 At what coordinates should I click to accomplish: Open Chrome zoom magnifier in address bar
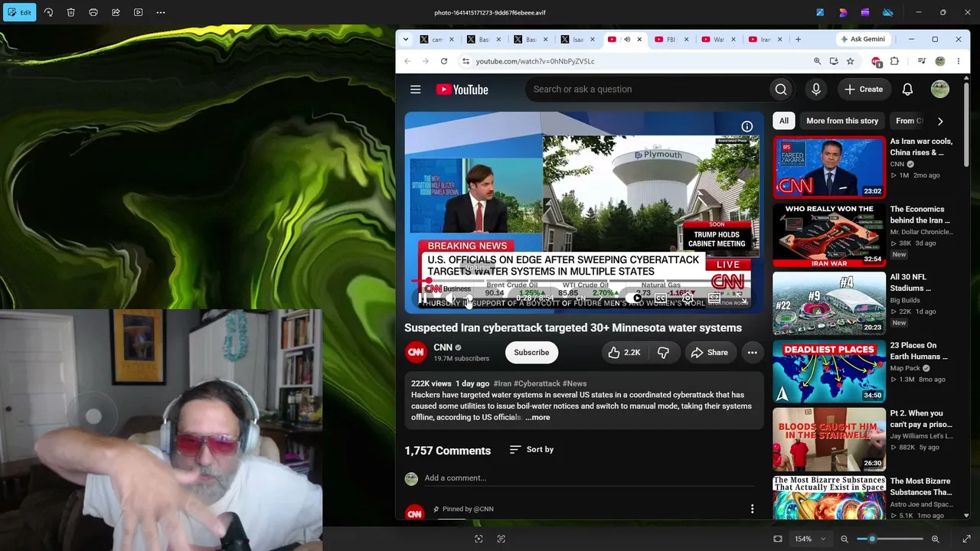tap(817, 61)
